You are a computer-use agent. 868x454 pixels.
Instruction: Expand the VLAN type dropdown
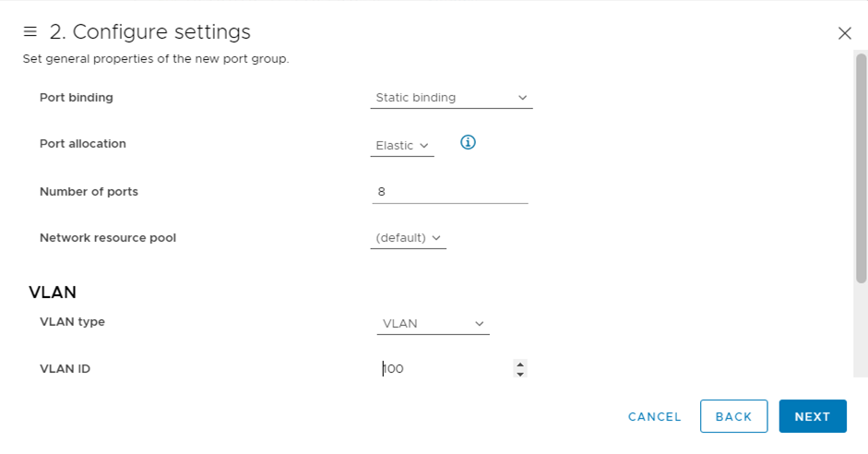(433, 324)
